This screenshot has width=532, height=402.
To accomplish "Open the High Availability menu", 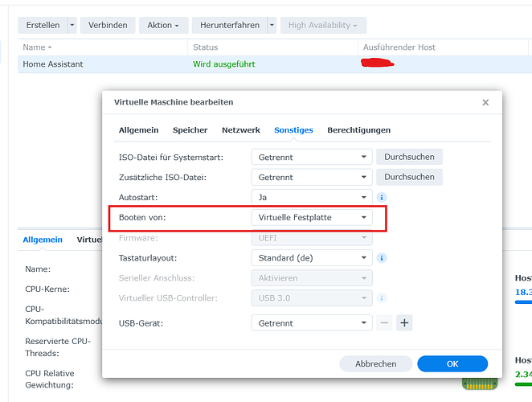I will (323, 25).
